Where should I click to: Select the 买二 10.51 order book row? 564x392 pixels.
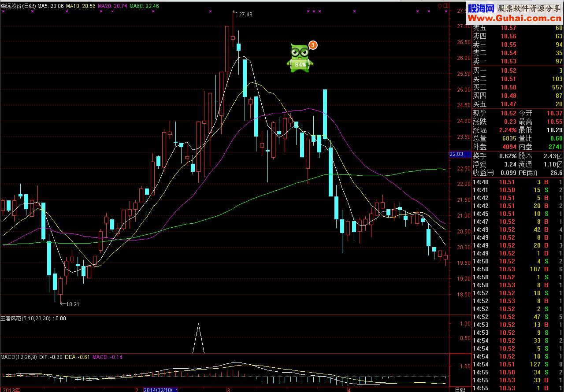[x=518, y=79]
